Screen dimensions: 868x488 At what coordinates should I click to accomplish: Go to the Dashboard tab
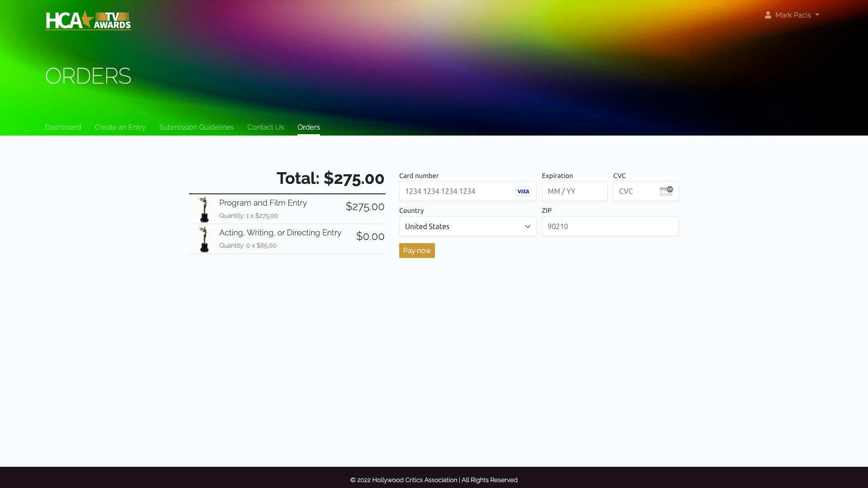click(63, 127)
